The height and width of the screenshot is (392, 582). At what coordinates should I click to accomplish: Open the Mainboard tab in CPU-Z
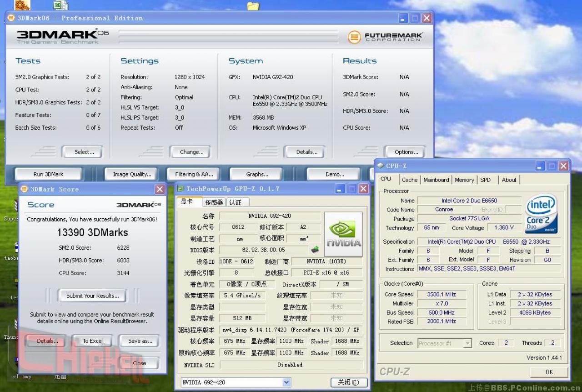click(436, 180)
